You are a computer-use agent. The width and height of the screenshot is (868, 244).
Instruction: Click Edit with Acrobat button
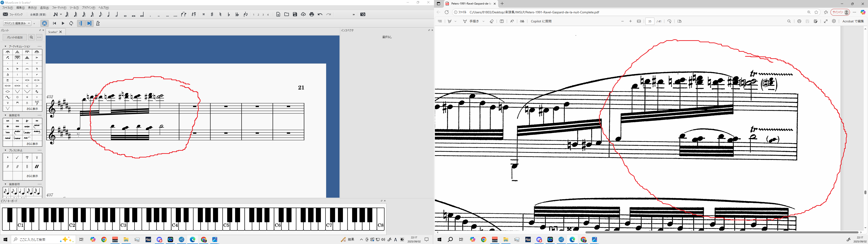[x=853, y=21]
